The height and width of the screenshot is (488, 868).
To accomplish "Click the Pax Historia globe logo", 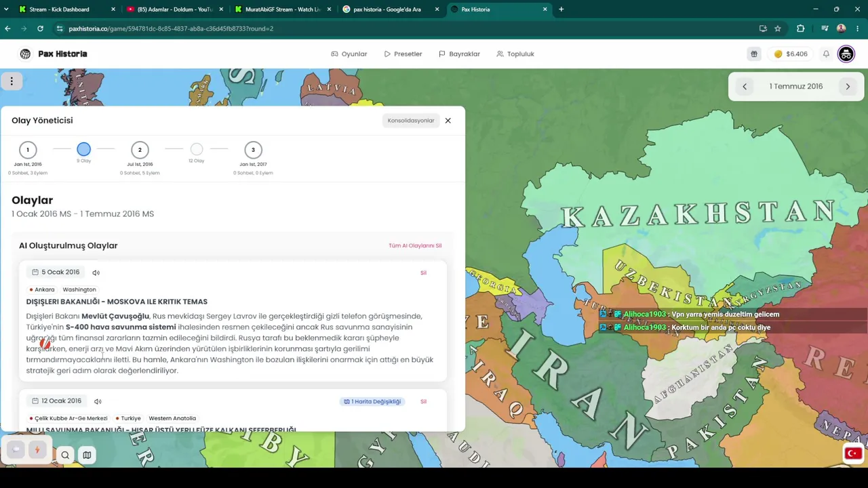I will 25,54.
